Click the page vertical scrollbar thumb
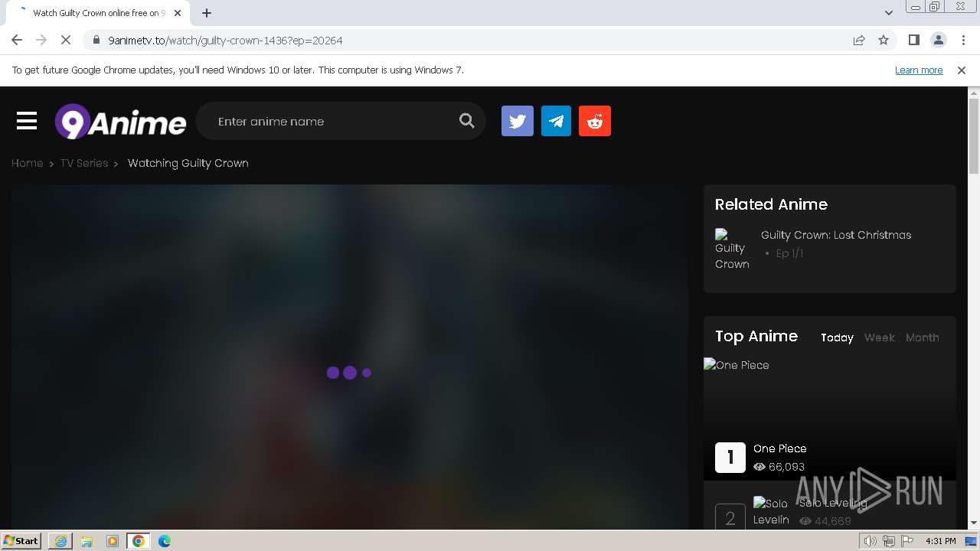 [974, 138]
